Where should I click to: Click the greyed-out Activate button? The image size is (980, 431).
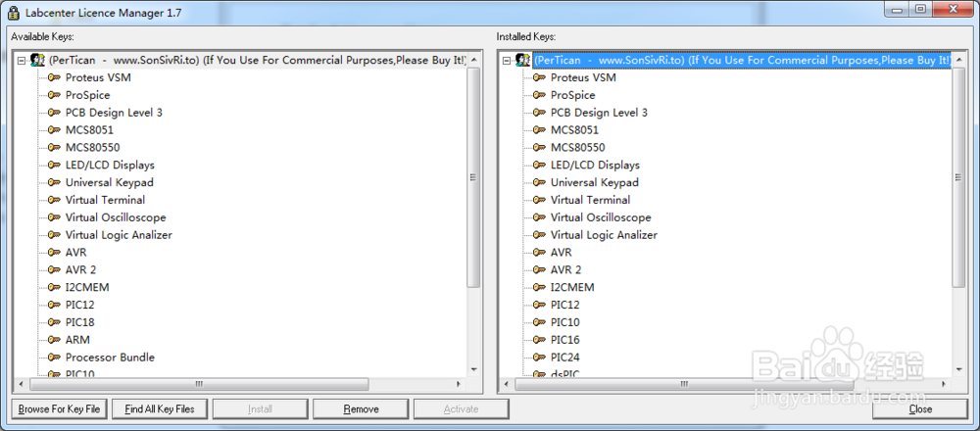[x=462, y=409]
